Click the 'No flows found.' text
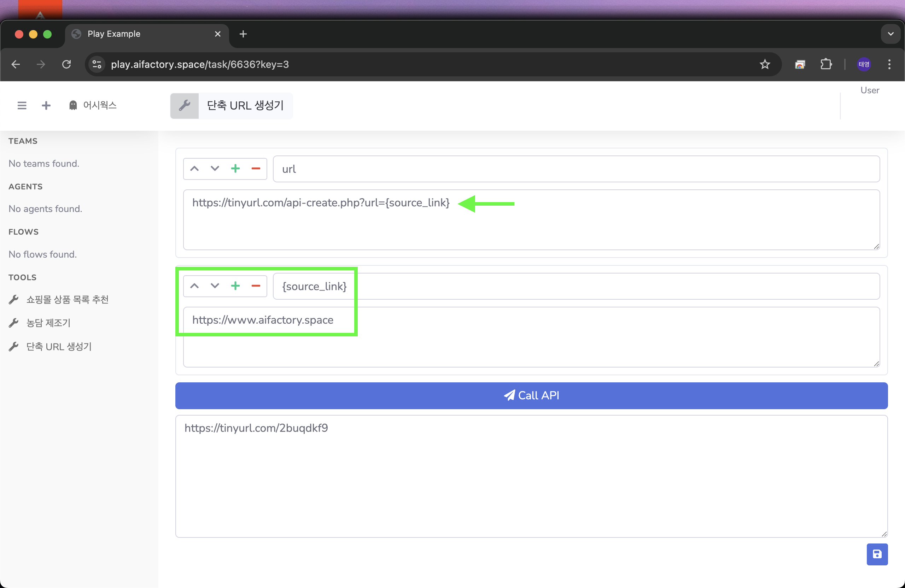The width and height of the screenshot is (905, 588). pos(42,254)
